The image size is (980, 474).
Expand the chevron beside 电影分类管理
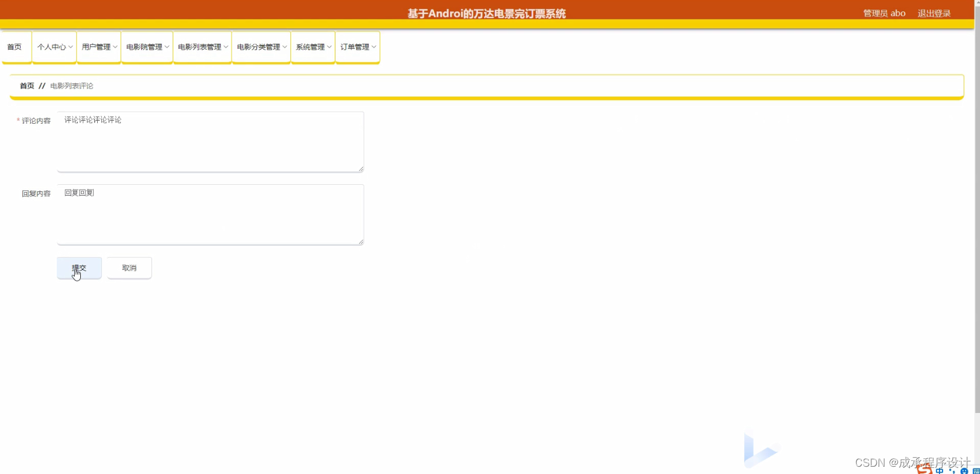coord(285,47)
